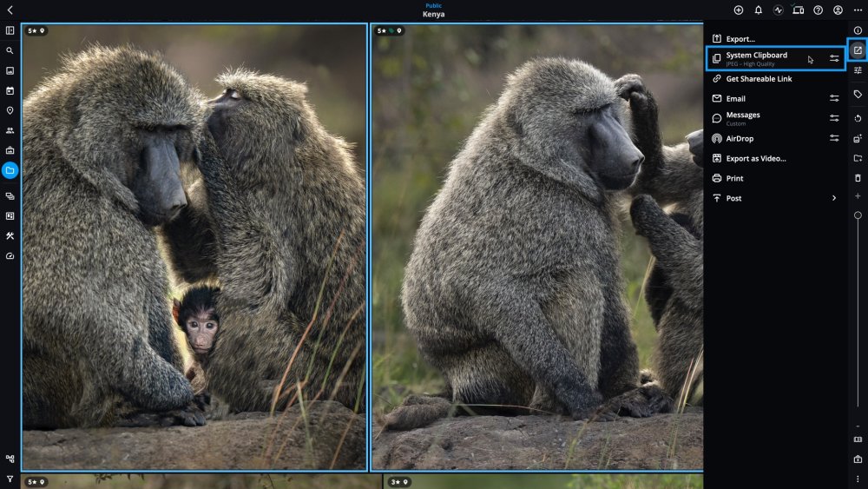Open the info panel icon
This screenshot has height=489, width=868.
(858, 30)
